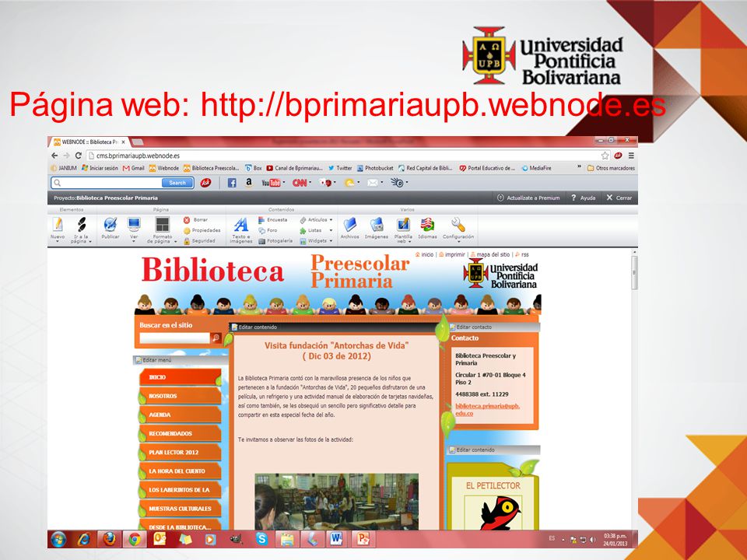Select PLAN LECTOR 2012 menu item
The image size is (747, 560).
[180, 453]
